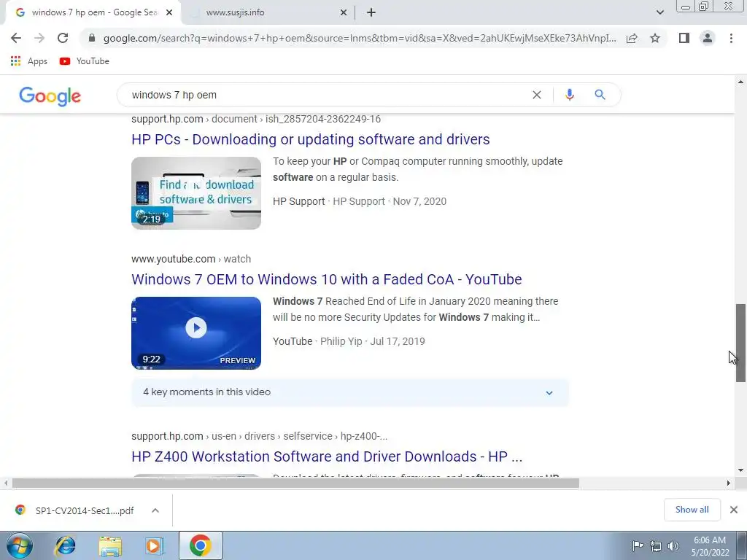Open the volume speaker tray icon
Image resolution: width=747 pixels, height=560 pixels.
tap(673, 545)
